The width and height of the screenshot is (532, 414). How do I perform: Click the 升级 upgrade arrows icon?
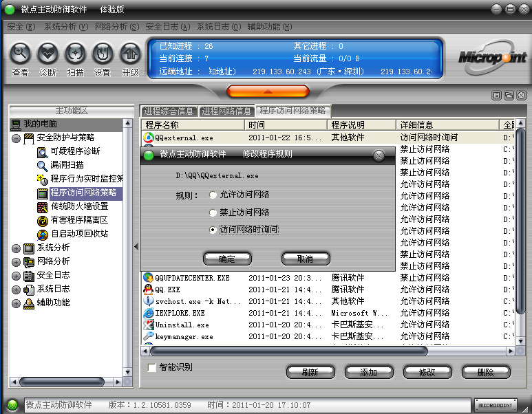point(130,54)
